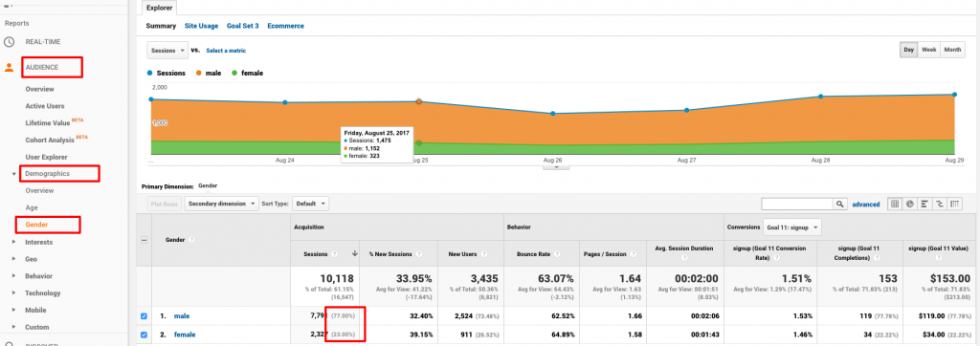Open User Explorer report
The image size is (980, 346).
(x=46, y=157)
